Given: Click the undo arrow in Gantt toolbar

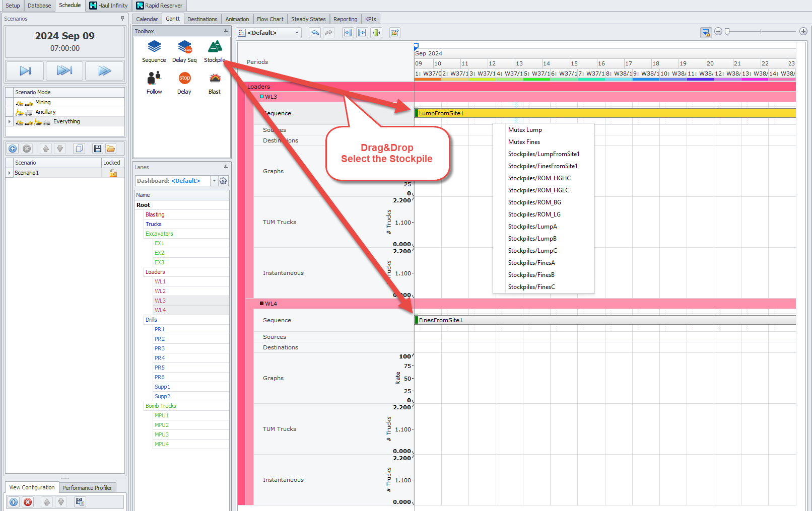Looking at the screenshot, I should coord(315,33).
